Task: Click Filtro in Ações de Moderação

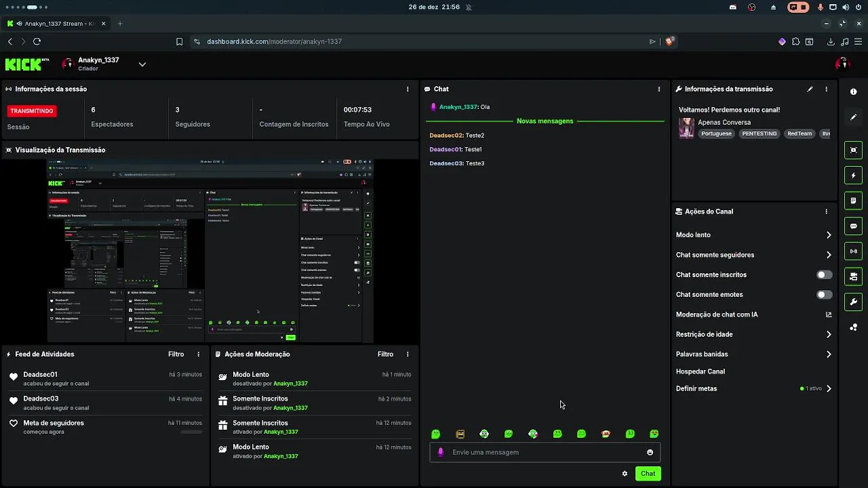Action: tap(385, 354)
